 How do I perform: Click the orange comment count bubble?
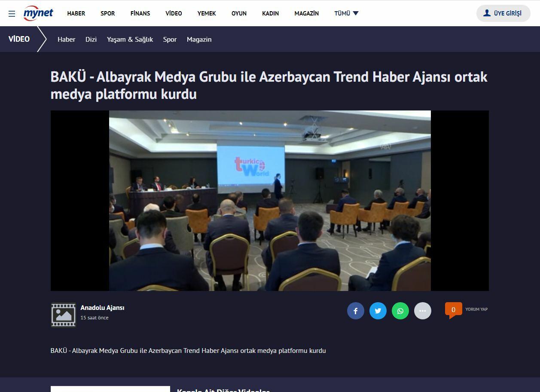point(453,310)
